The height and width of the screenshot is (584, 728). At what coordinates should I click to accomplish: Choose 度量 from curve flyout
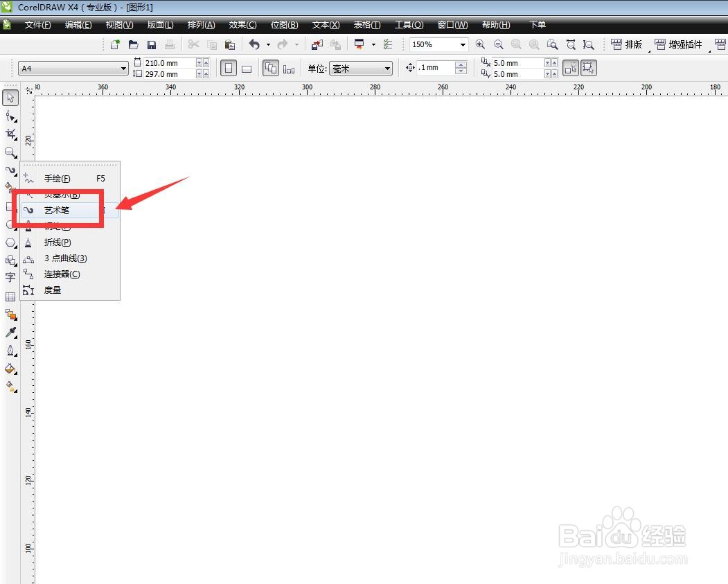[x=70, y=290]
